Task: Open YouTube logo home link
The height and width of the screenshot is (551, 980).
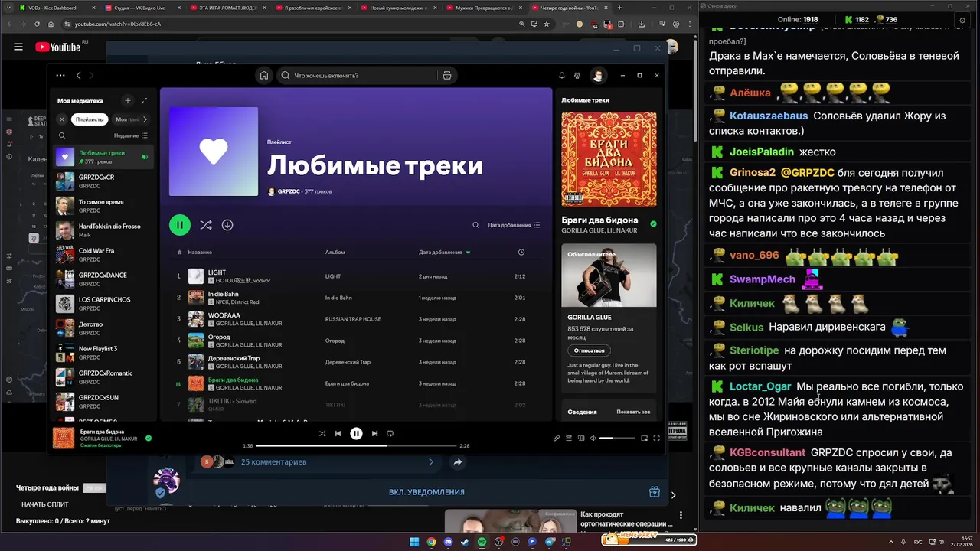Action: [x=58, y=47]
